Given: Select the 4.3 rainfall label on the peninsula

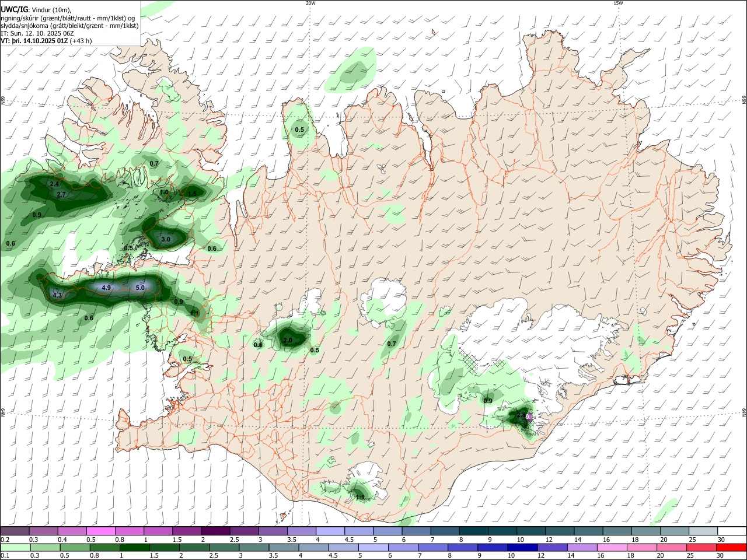Looking at the screenshot, I should pyautogui.click(x=57, y=296).
